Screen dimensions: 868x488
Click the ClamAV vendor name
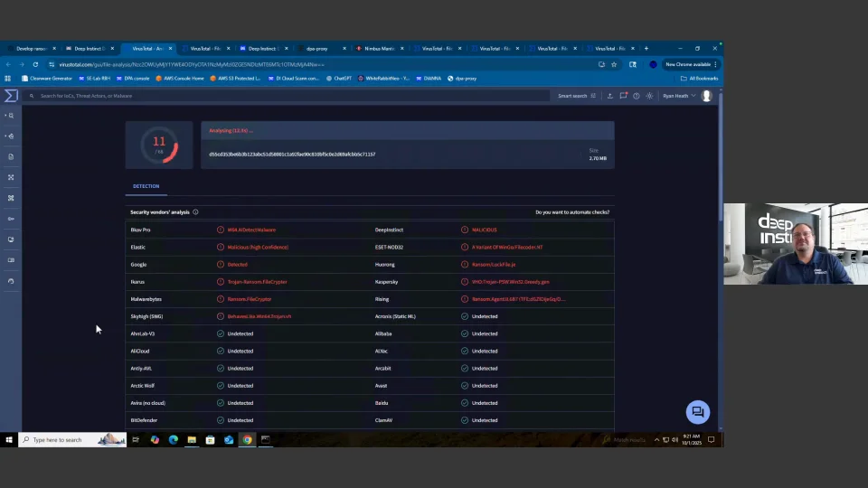tap(383, 420)
